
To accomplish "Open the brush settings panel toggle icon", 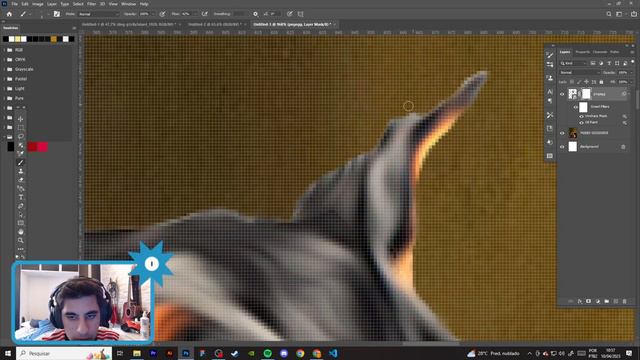I will [x=57, y=14].
